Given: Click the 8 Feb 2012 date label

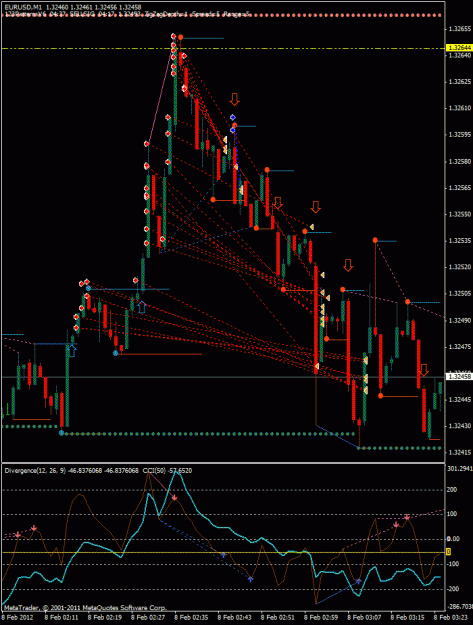Looking at the screenshot, I should point(18,617).
